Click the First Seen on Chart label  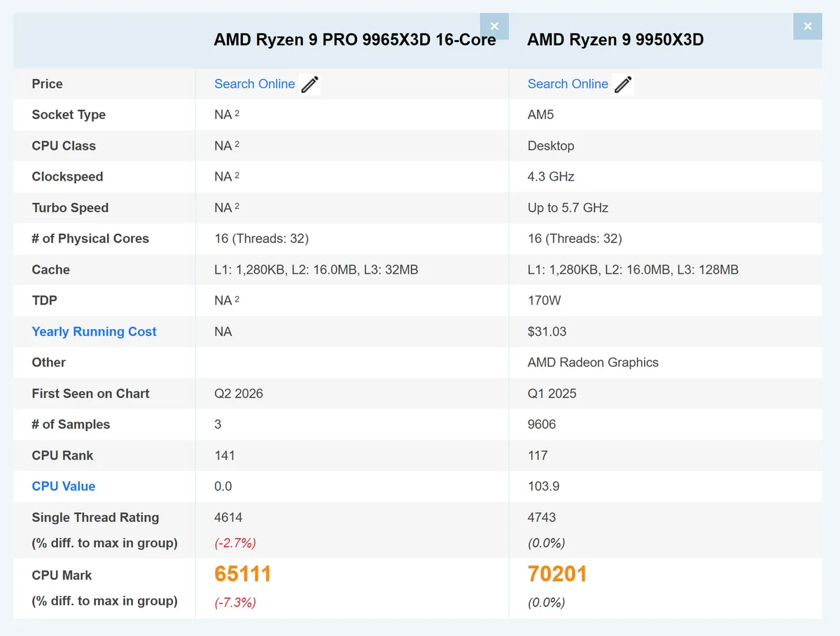pyautogui.click(x=90, y=393)
